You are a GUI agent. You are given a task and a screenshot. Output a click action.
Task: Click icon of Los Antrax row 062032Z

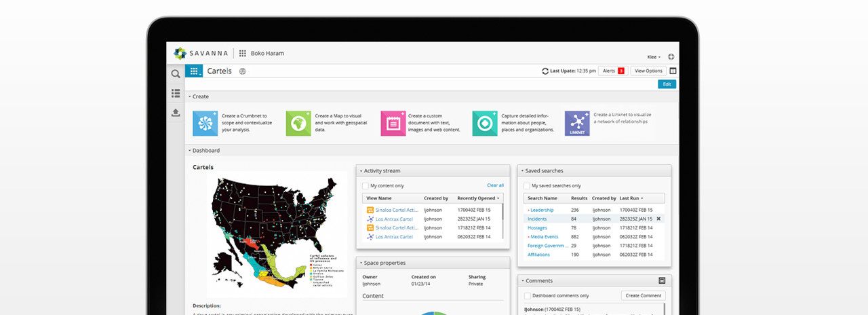pos(370,237)
